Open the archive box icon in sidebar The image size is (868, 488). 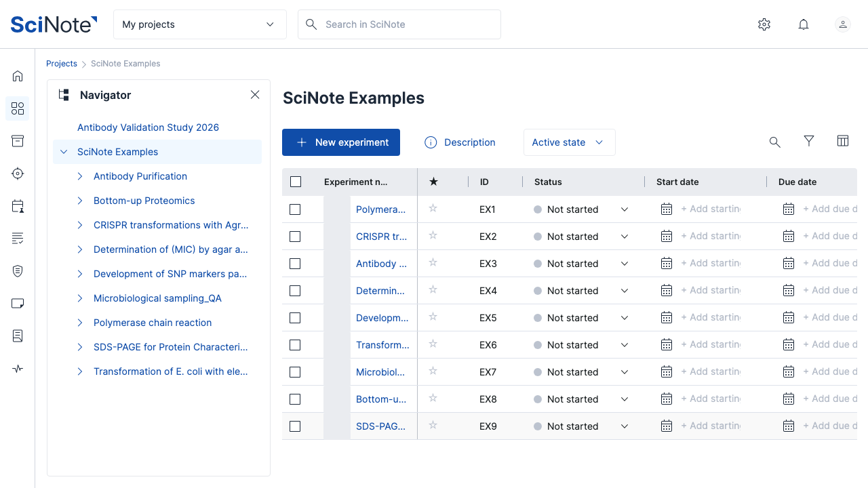[x=18, y=141]
